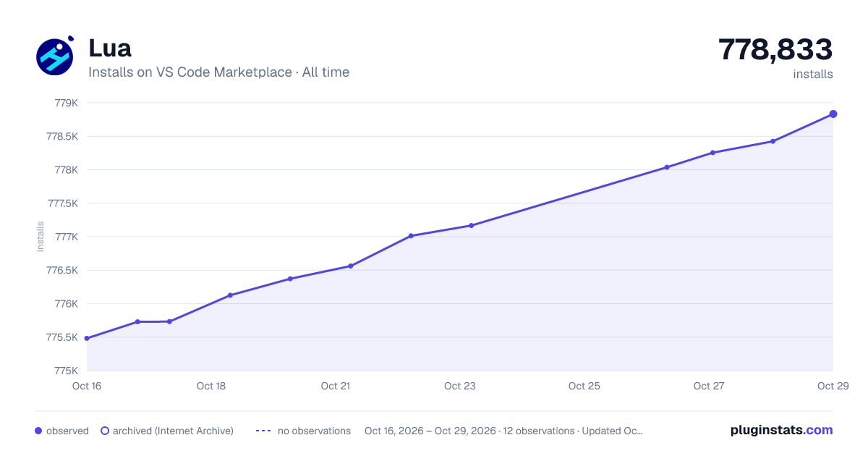Click the 775.5K y-axis label

pos(61,337)
